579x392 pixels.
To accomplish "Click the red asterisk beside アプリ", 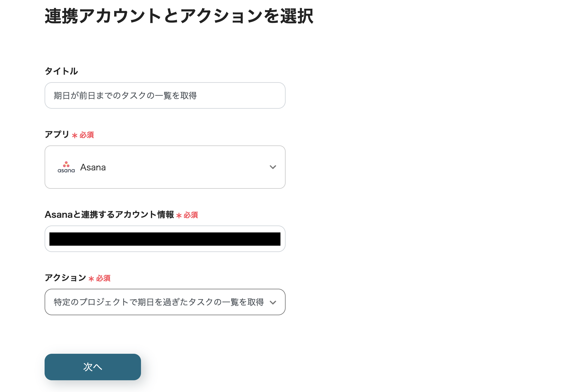I will point(75,135).
